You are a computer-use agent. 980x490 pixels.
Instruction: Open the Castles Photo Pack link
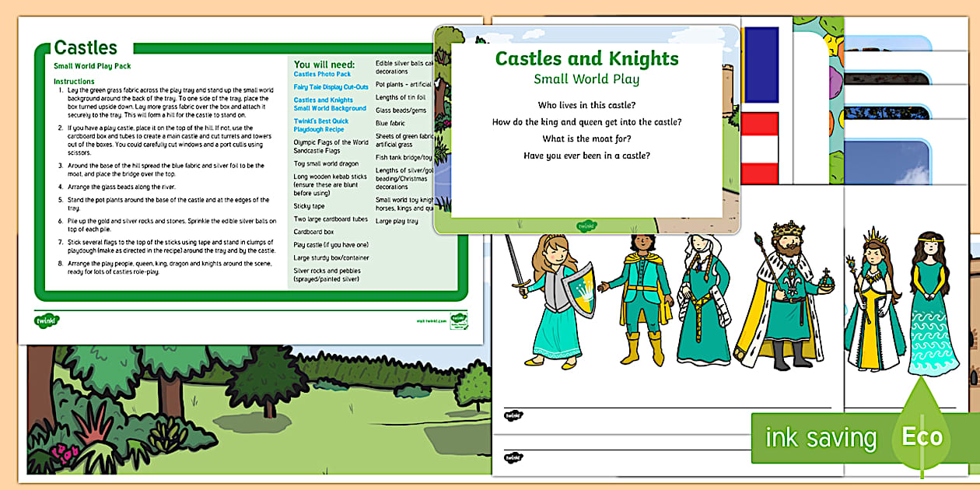pyautogui.click(x=322, y=75)
